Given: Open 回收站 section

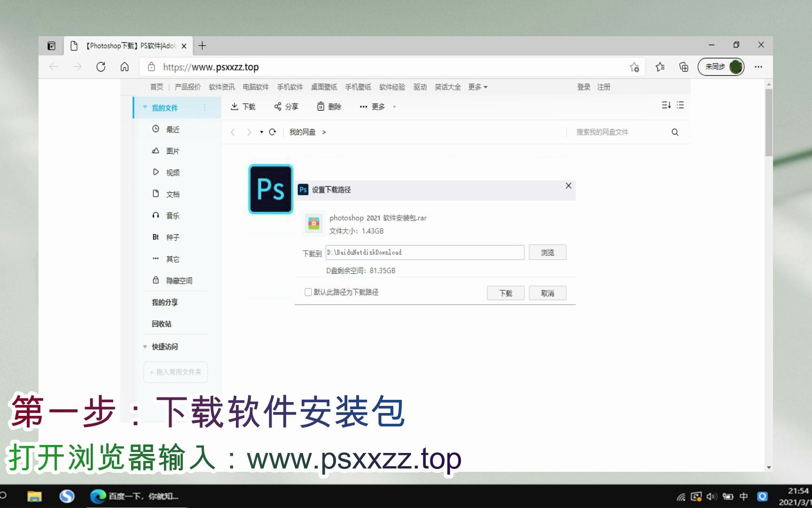Looking at the screenshot, I should [x=161, y=324].
